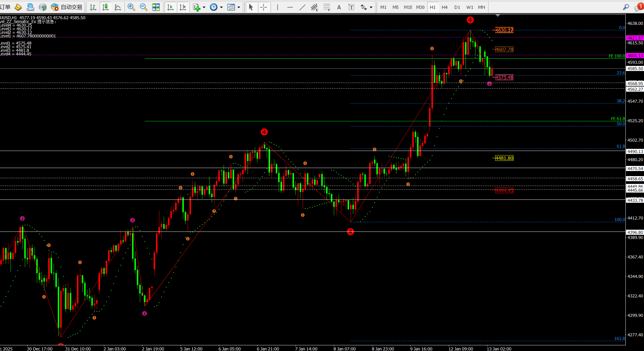644x351 pixels.
Task: Toggle chart auto scroll button
Action: click(x=170, y=7)
